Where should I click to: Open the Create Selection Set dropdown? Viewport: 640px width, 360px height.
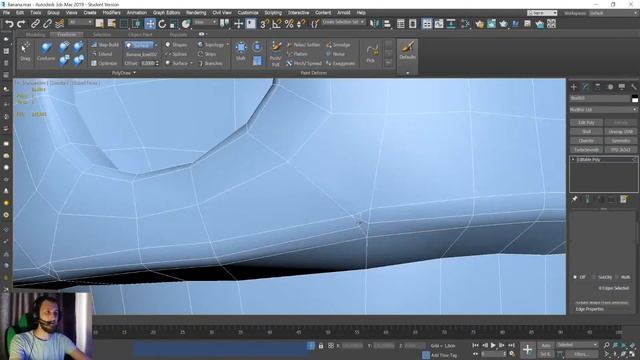tap(343, 22)
